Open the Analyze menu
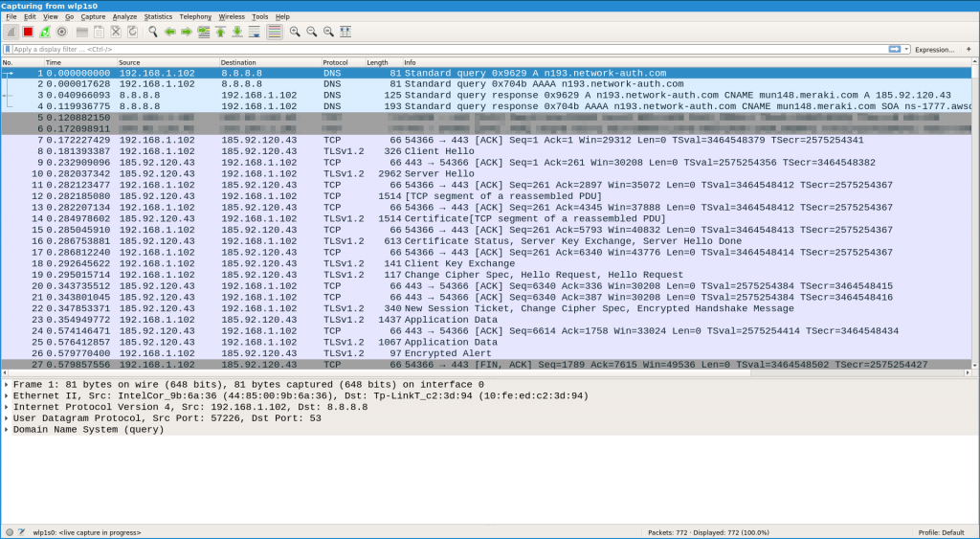The image size is (980, 539). coord(124,17)
